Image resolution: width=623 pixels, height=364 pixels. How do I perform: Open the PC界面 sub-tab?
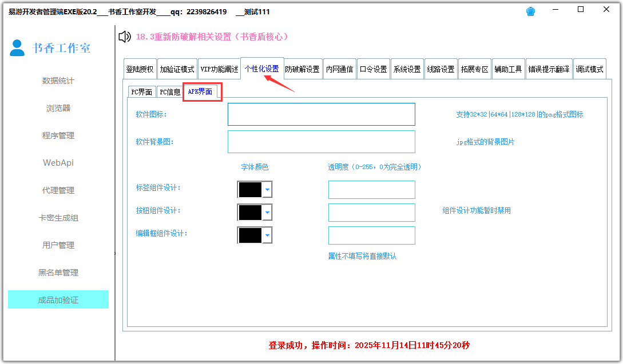[x=141, y=91]
